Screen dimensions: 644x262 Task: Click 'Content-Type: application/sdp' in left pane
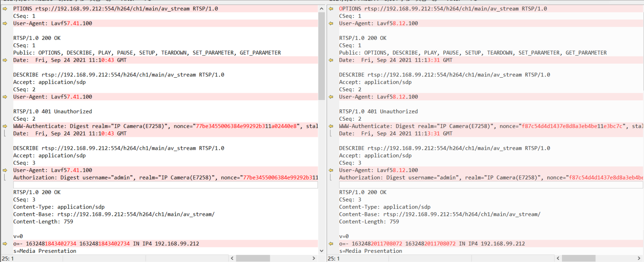pyautogui.click(x=59, y=207)
